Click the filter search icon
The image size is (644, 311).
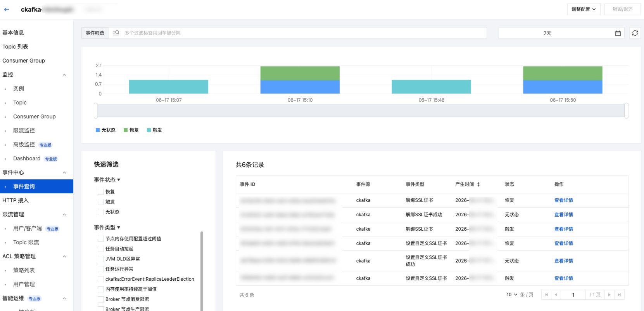tap(116, 33)
